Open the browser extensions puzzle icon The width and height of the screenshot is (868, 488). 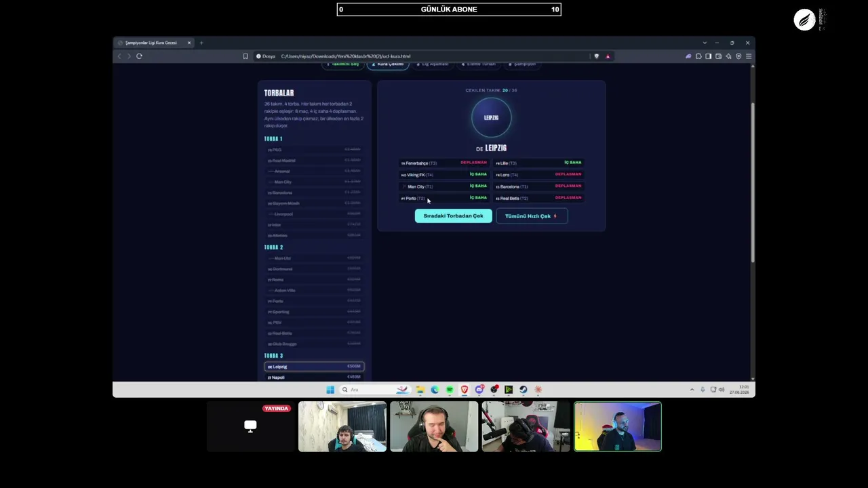tap(698, 56)
